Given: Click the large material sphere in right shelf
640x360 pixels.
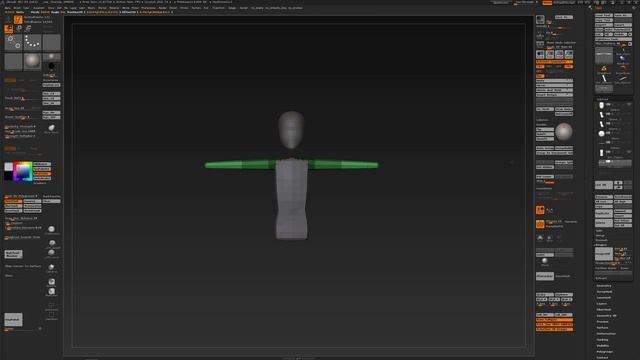Looking at the screenshot, I should coord(564,132).
